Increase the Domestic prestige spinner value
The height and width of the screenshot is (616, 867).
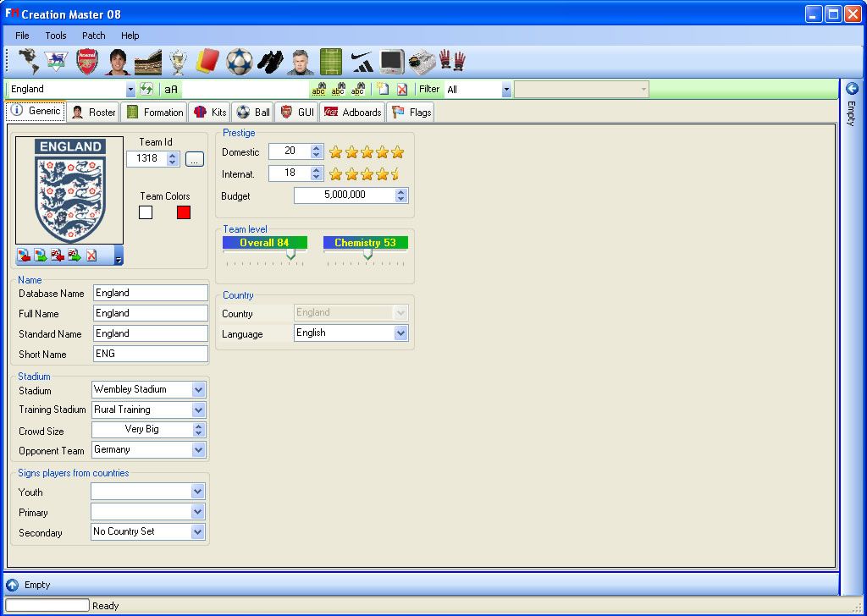317,148
